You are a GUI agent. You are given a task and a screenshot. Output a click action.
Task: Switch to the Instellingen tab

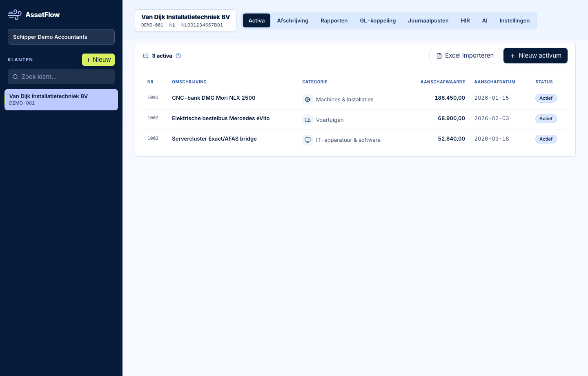(514, 20)
